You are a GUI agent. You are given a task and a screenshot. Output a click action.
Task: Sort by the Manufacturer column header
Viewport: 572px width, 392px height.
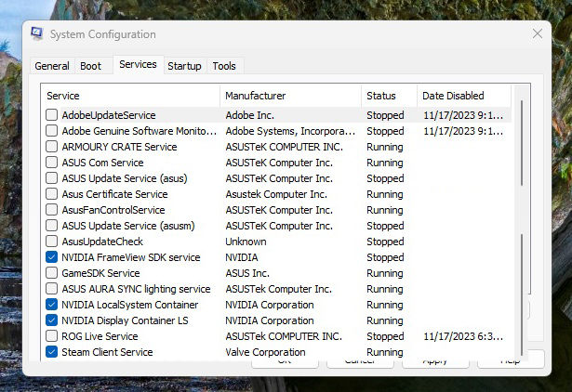[290, 96]
